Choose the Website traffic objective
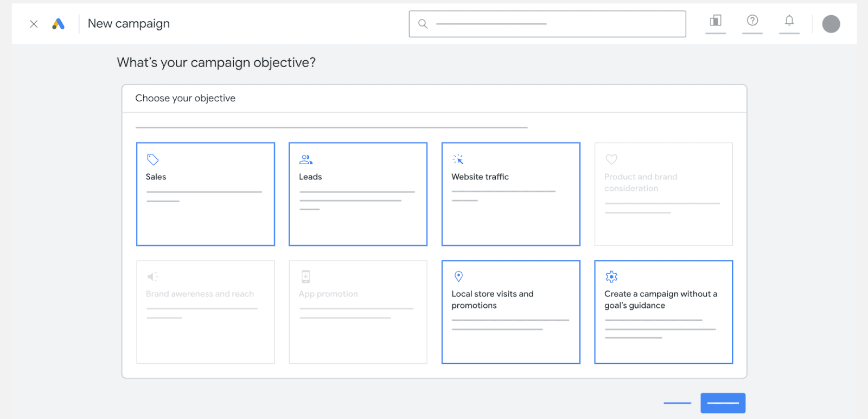The height and width of the screenshot is (419, 868). click(x=510, y=194)
